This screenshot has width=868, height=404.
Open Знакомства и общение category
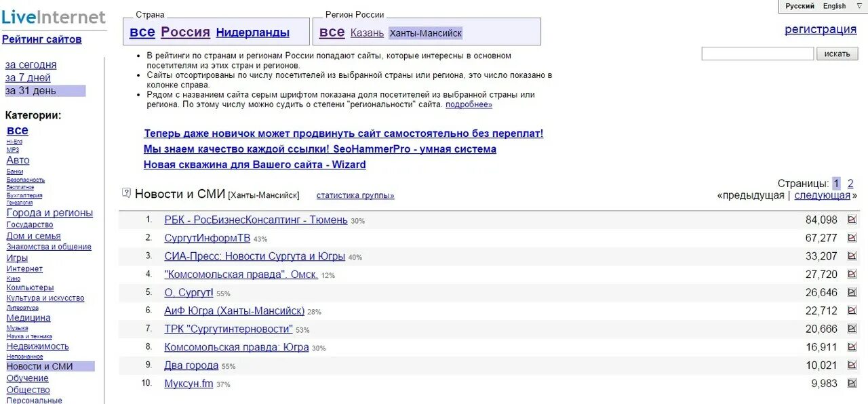pos(49,247)
